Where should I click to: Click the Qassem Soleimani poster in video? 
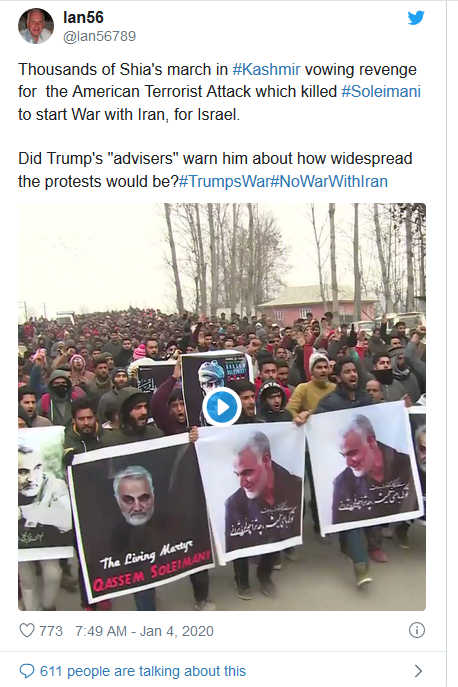coord(142,521)
